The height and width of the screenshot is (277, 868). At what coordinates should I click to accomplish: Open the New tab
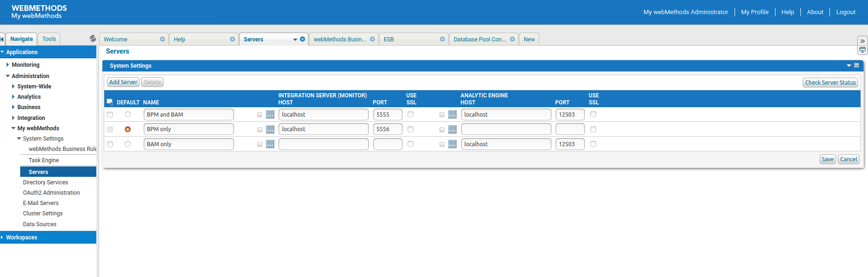point(529,40)
